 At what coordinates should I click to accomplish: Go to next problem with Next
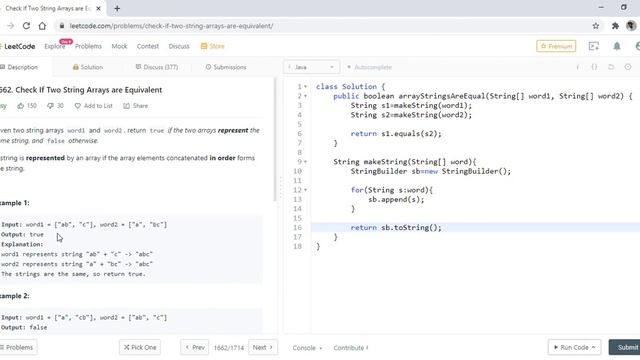tap(263, 347)
